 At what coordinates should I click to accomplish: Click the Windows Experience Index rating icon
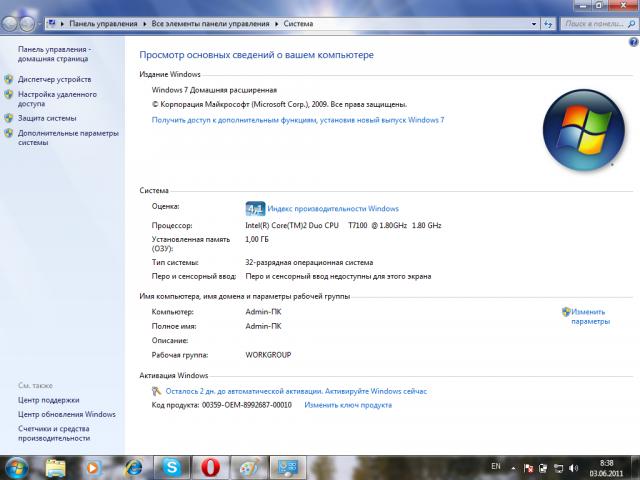pos(255,209)
